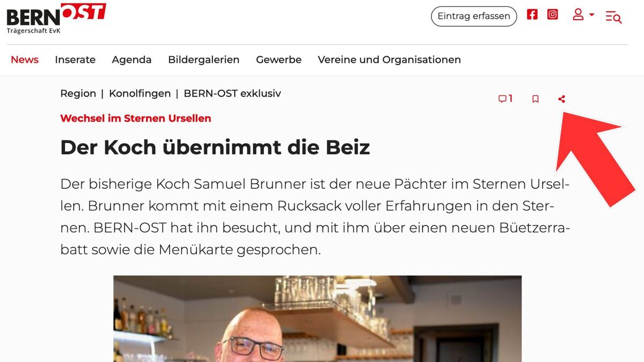Image resolution: width=644 pixels, height=362 pixels.
Task: Open the menu search icon
Action: point(613,17)
